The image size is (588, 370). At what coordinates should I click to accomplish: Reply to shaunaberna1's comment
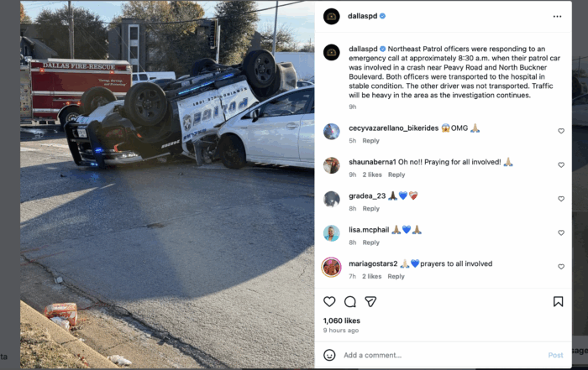pos(396,175)
